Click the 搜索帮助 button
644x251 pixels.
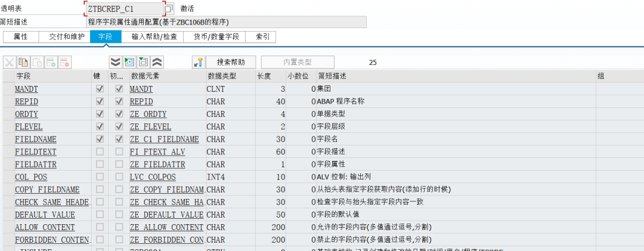[231, 63]
